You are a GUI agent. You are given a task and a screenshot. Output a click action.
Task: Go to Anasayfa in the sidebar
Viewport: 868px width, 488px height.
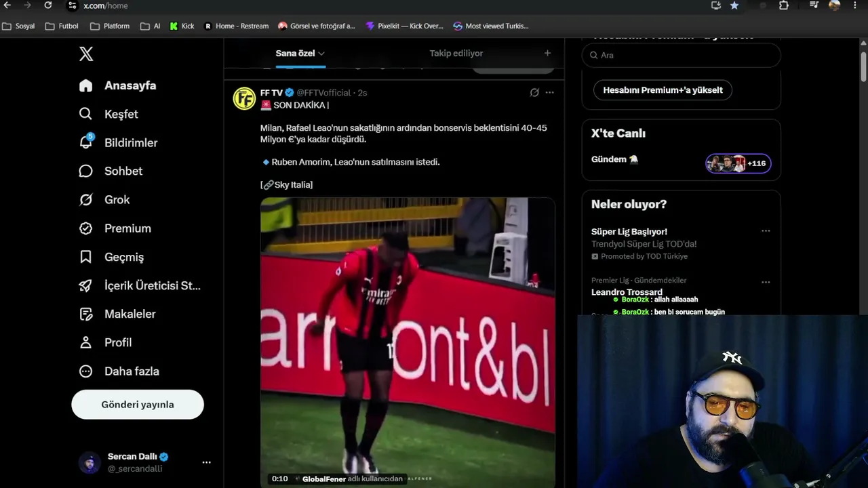click(x=117, y=85)
